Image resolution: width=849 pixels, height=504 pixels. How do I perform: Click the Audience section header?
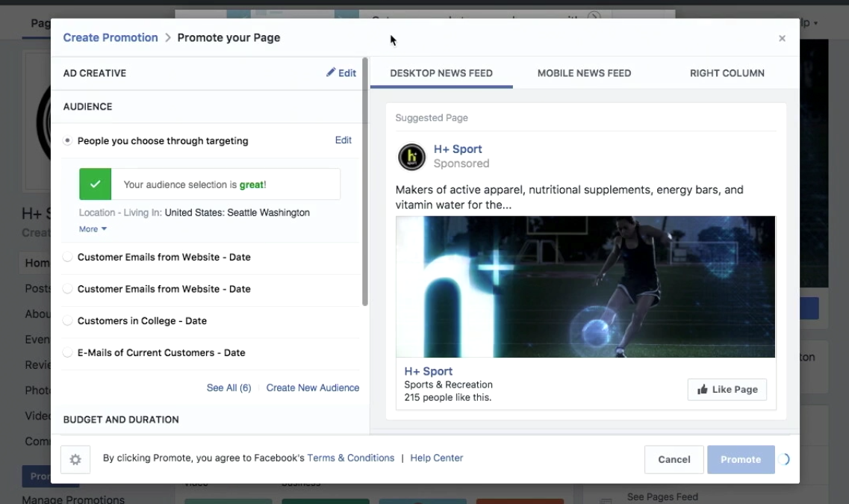click(x=87, y=107)
